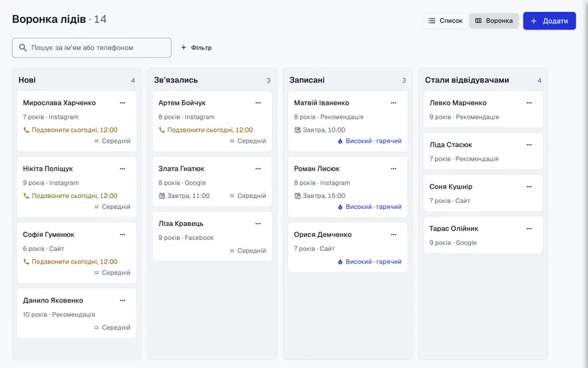The height and width of the screenshot is (368, 588).
Task: Click Додати button
Action: pos(549,21)
